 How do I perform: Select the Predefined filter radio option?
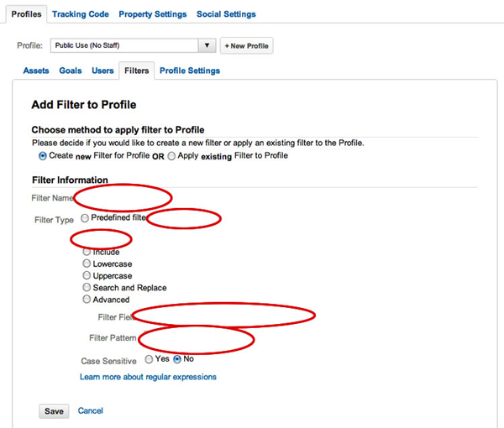85,217
